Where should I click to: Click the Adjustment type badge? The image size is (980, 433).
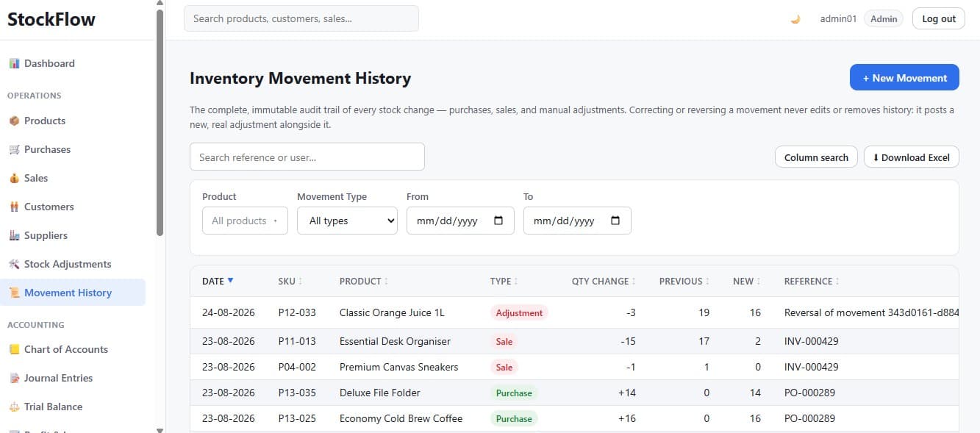click(x=519, y=313)
